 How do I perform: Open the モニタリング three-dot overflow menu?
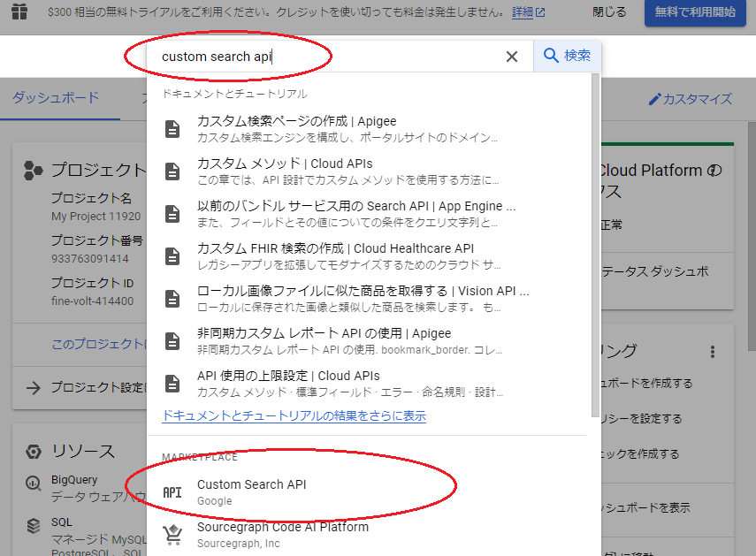pyautogui.click(x=713, y=351)
